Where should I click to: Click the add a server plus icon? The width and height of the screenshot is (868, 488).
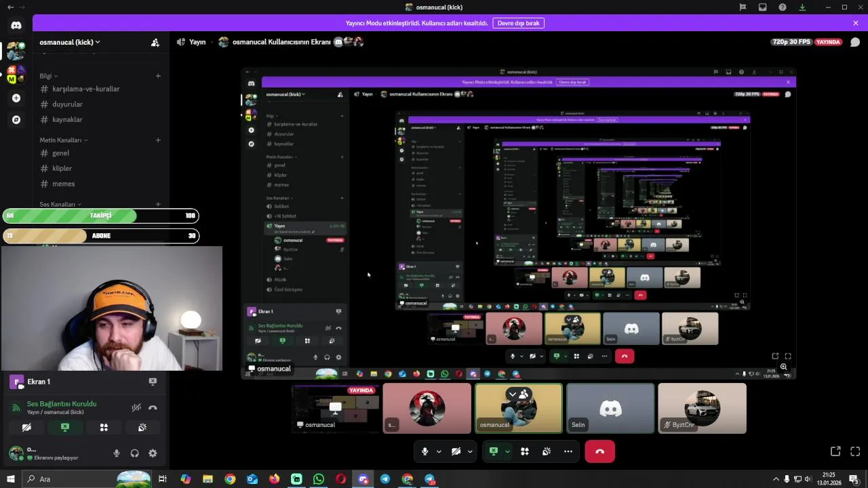click(x=16, y=98)
